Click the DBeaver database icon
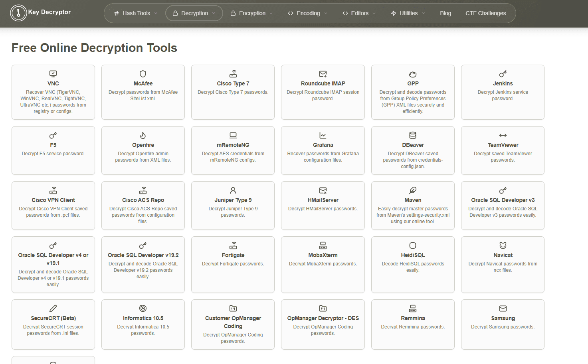The image size is (588, 364). point(413,135)
